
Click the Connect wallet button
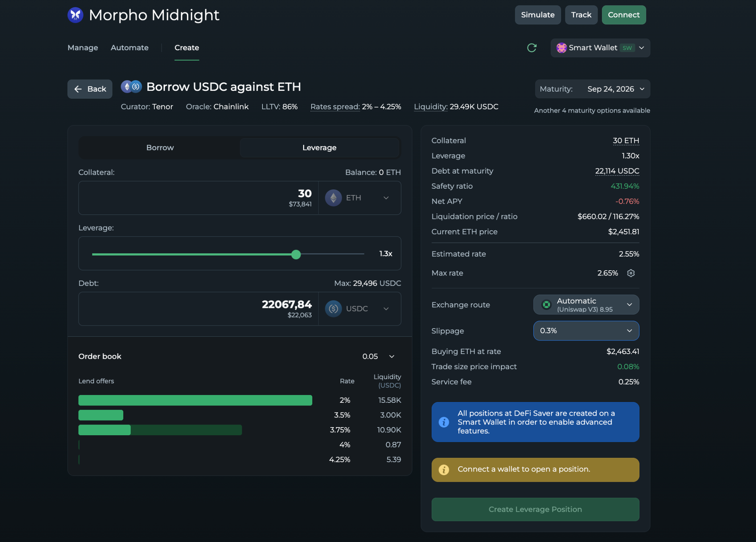click(624, 15)
